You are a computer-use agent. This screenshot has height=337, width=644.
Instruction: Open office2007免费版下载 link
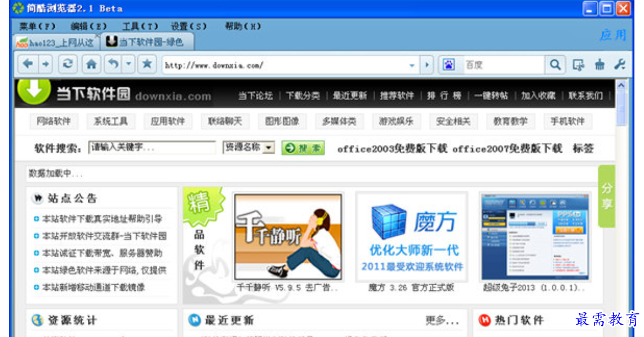point(507,149)
